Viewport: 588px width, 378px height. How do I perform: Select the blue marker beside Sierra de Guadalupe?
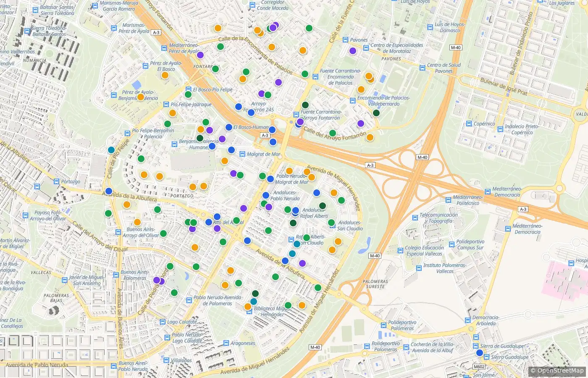tap(480, 353)
